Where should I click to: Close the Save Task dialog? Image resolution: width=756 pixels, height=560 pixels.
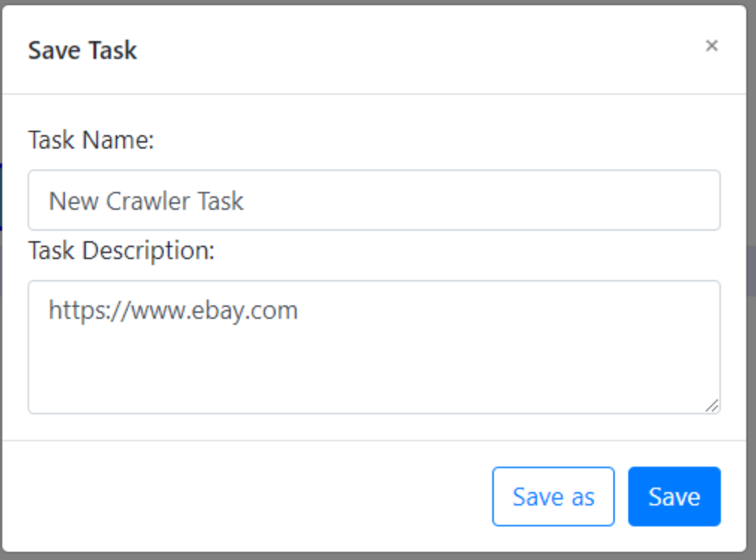point(712,46)
